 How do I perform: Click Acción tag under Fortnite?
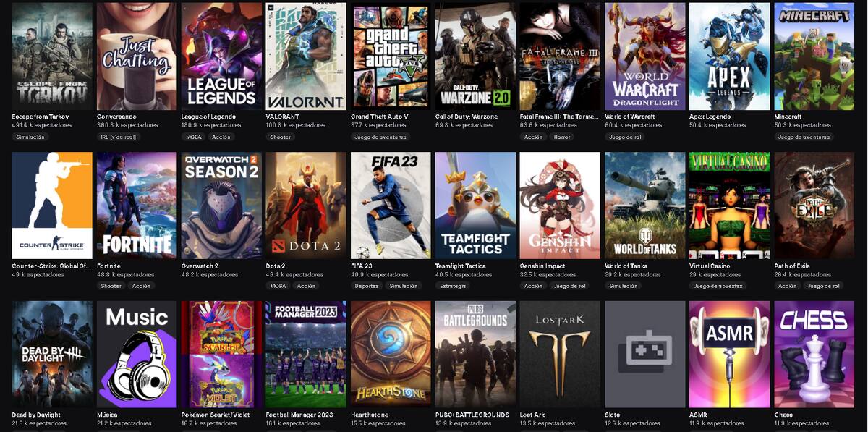(x=141, y=286)
